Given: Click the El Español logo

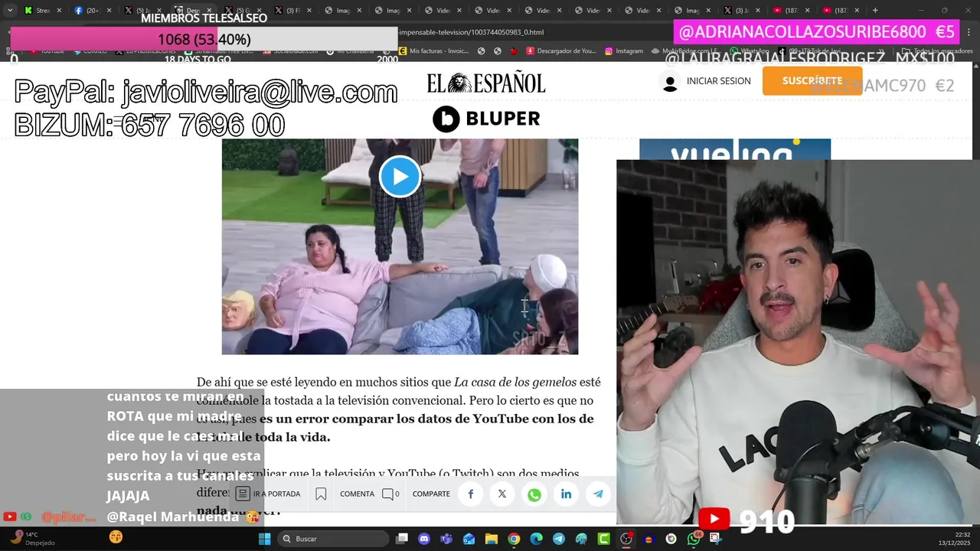Looking at the screenshot, I should pos(486,83).
